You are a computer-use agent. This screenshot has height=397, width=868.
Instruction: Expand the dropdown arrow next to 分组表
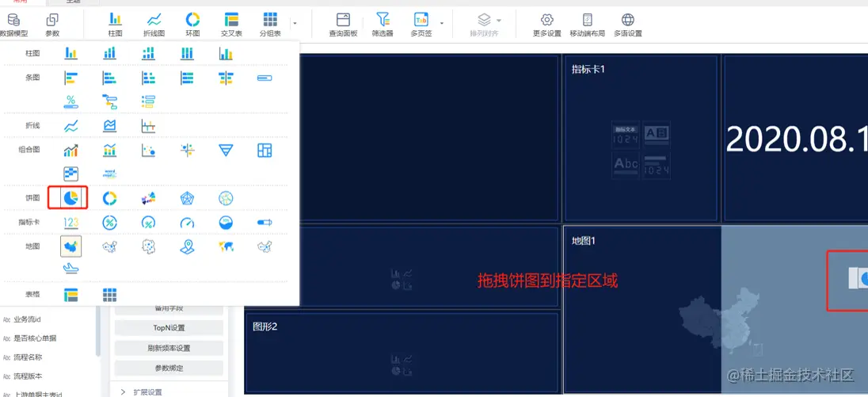coord(295,23)
